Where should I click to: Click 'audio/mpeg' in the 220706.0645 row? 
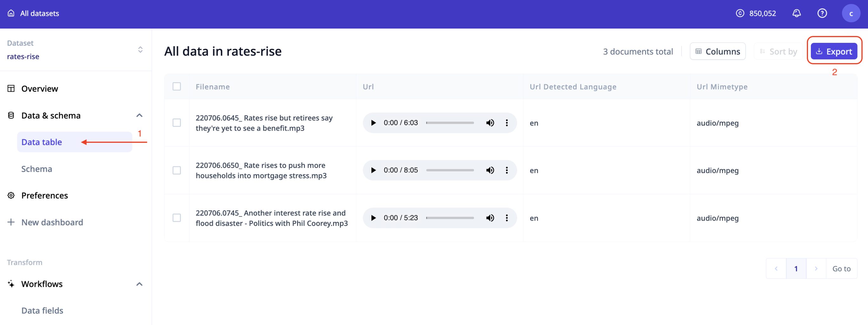coord(718,123)
